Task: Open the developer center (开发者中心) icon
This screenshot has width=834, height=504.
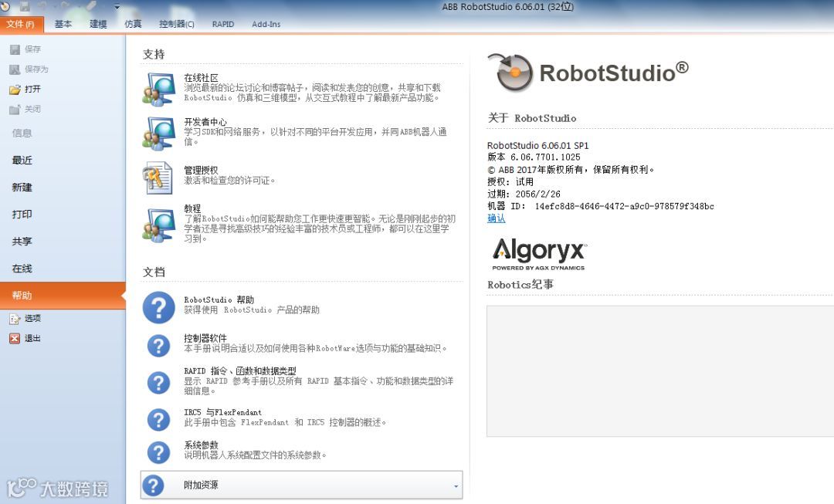Action: pos(158,133)
